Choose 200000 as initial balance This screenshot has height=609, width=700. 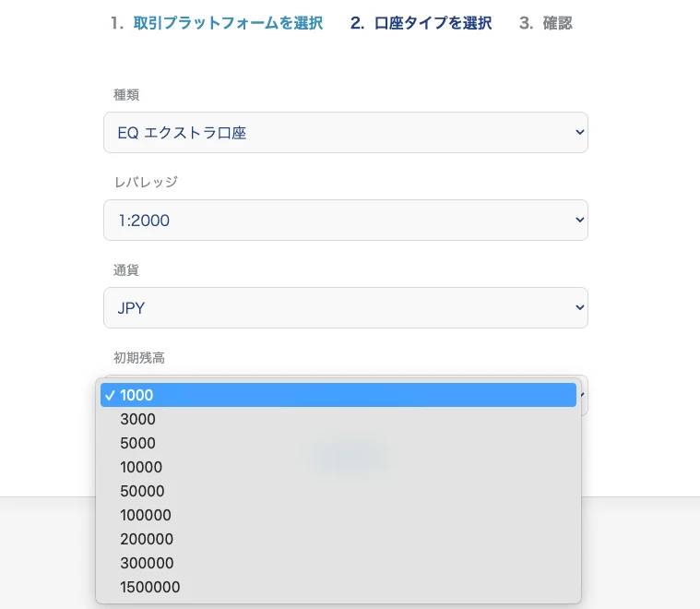point(338,539)
